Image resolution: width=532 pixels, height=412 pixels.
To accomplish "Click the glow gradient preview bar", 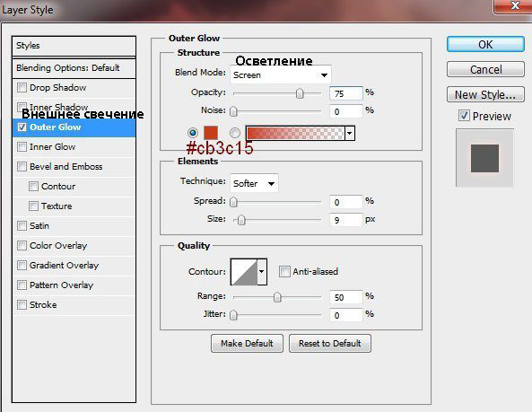I will coord(295,133).
